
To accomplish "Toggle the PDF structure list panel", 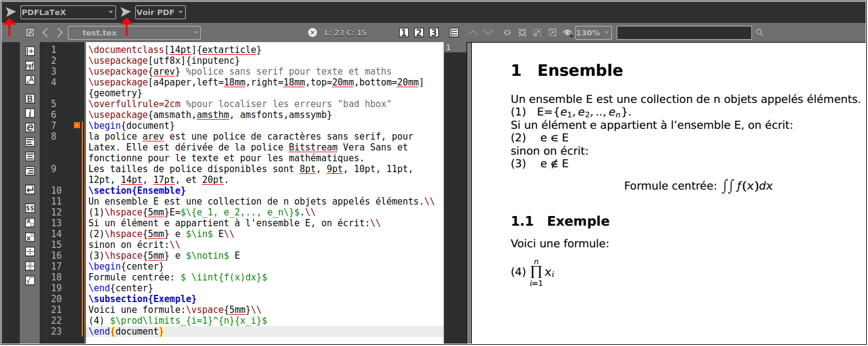I will 454,32.
